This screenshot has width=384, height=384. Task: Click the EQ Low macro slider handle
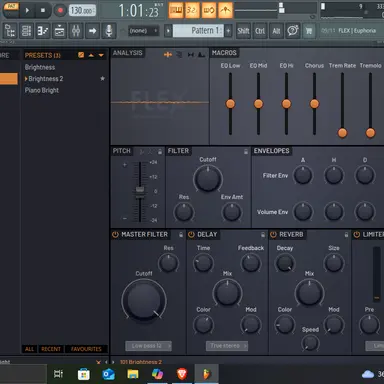[230, 104]
